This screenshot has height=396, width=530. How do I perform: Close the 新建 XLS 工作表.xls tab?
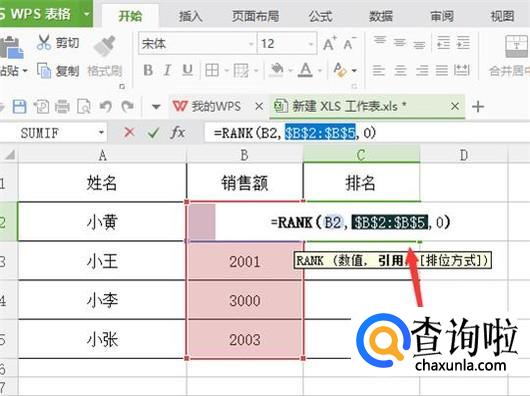tap(455, 106)
